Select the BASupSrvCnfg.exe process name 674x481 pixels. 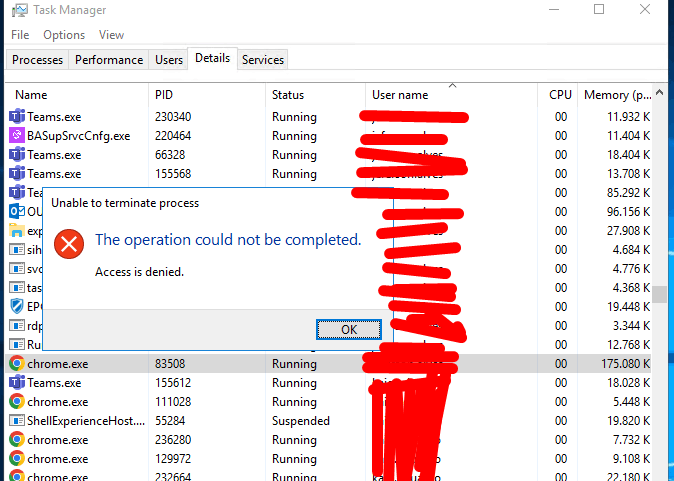(x=79, y=136)
